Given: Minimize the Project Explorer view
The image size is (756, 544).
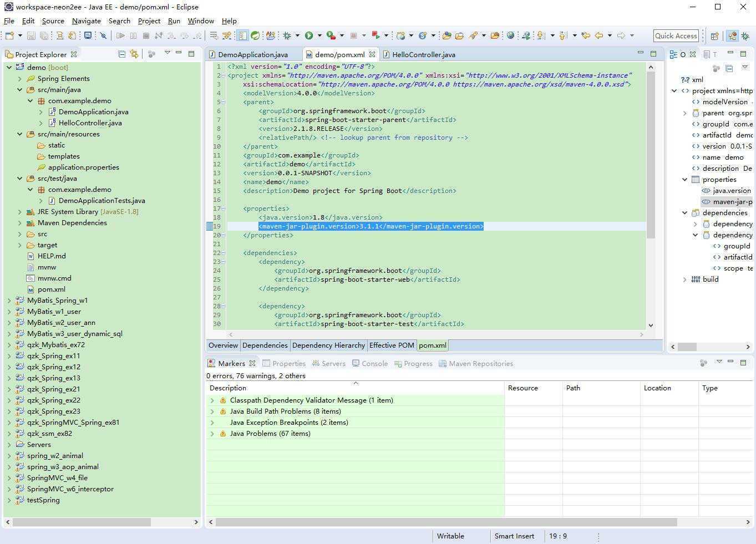Looking at the screenshot, I should click(x=179, y=53).
